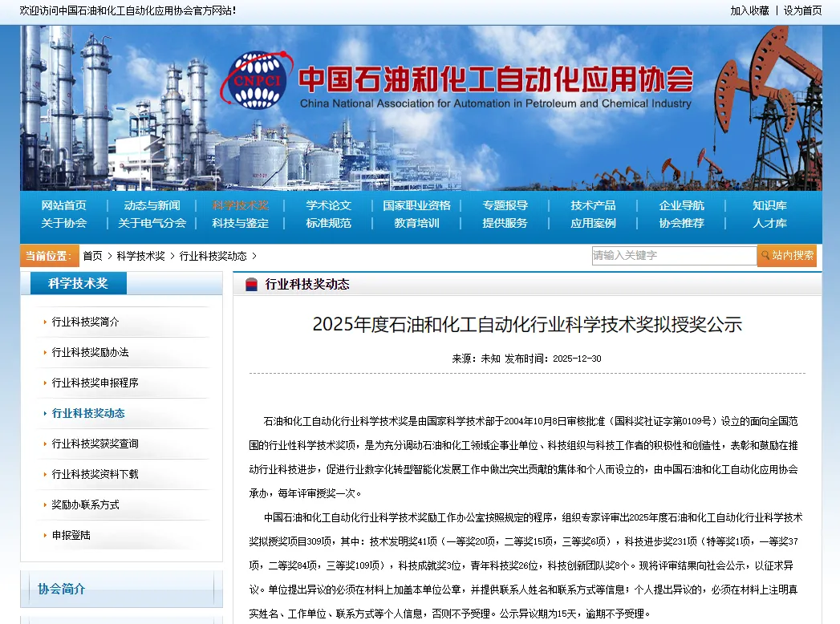Open 行业科技奖获奖查询 sidebar link
The image size is (840, 624).
pos(95,444)
